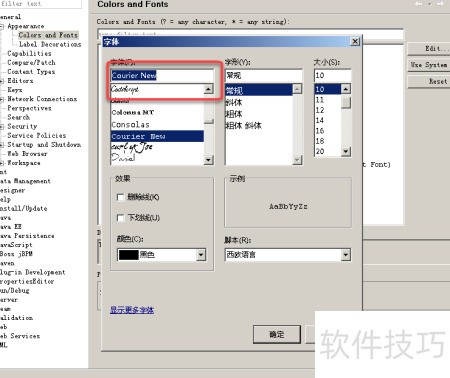The width and height of the screenshot is (450, 378).
Task: Click size list scroll-down arrow
Action: tap(346, 152)
